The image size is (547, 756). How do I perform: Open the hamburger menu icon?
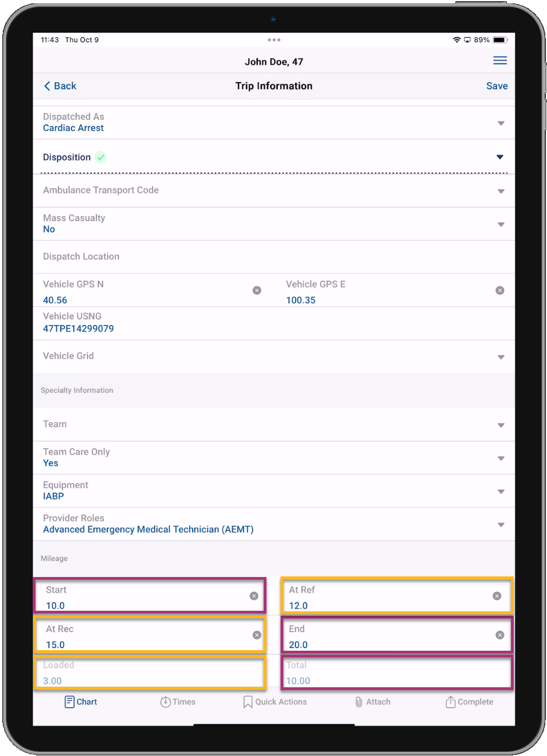click(x=500, y=61)
